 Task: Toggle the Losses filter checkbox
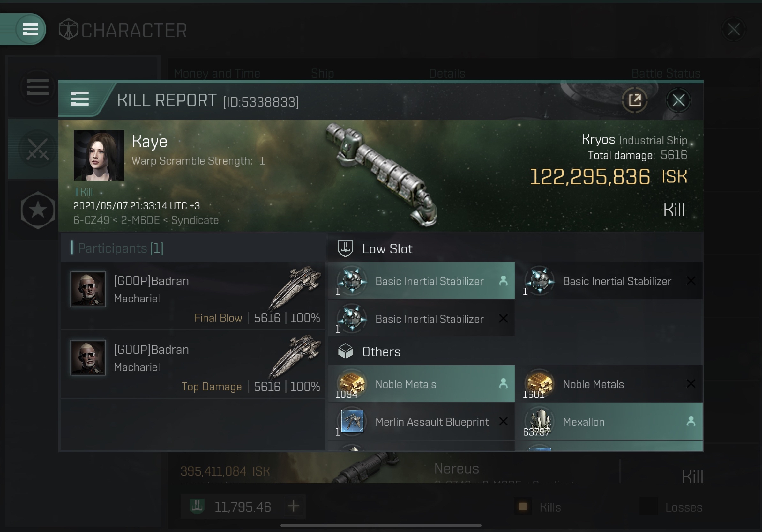(x=648, y=506)
